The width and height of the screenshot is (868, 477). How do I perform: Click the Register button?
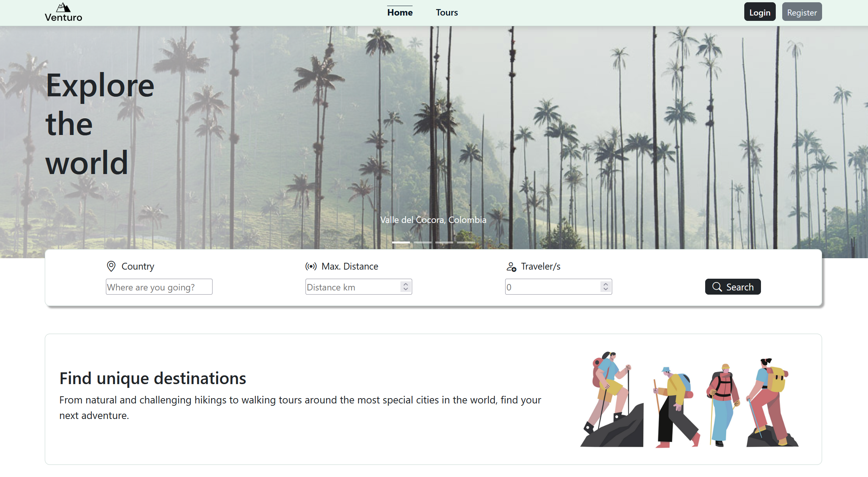802,12
